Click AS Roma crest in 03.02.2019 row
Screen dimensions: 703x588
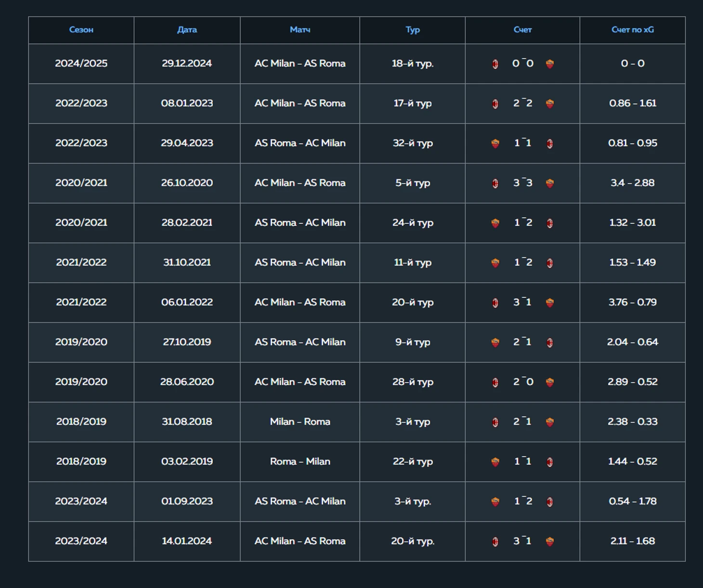[495, 462]
